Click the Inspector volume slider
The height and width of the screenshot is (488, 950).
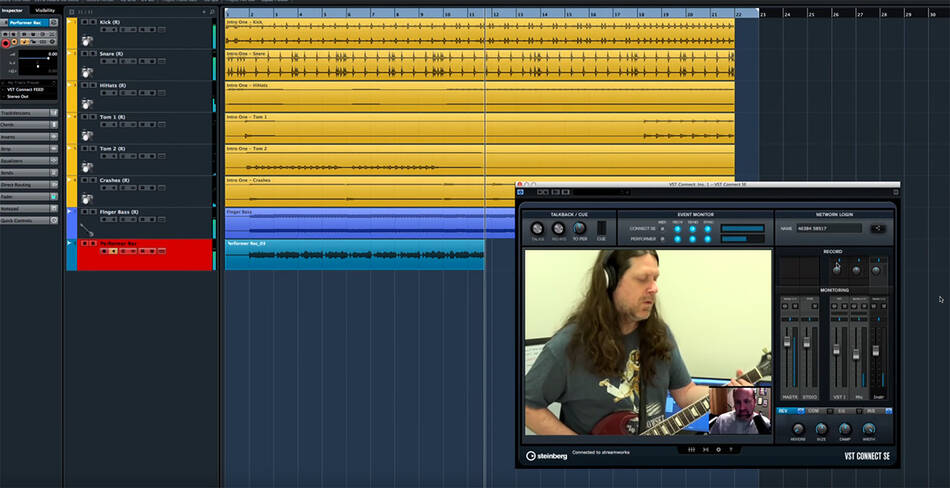[34, 58]
